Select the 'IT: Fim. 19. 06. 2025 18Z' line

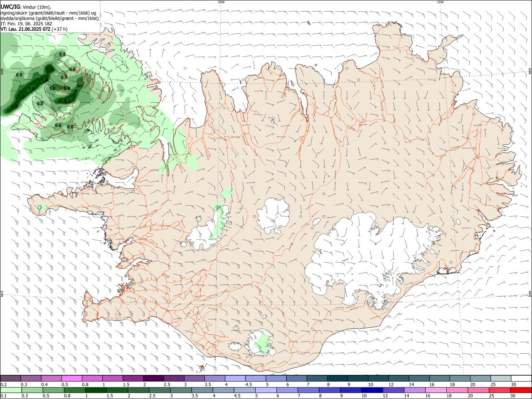pyautogui.click(x=26, y=24)
